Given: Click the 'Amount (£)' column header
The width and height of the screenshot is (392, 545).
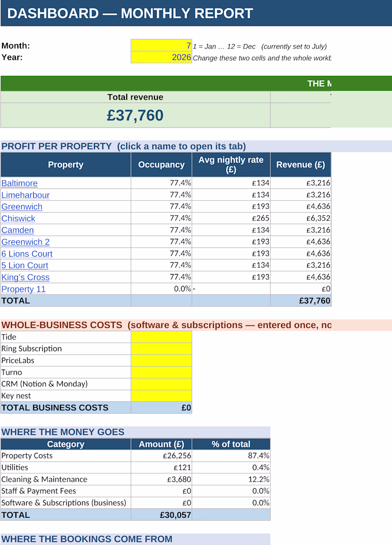Looking at the screenshot, I should [x=161, y=444].
